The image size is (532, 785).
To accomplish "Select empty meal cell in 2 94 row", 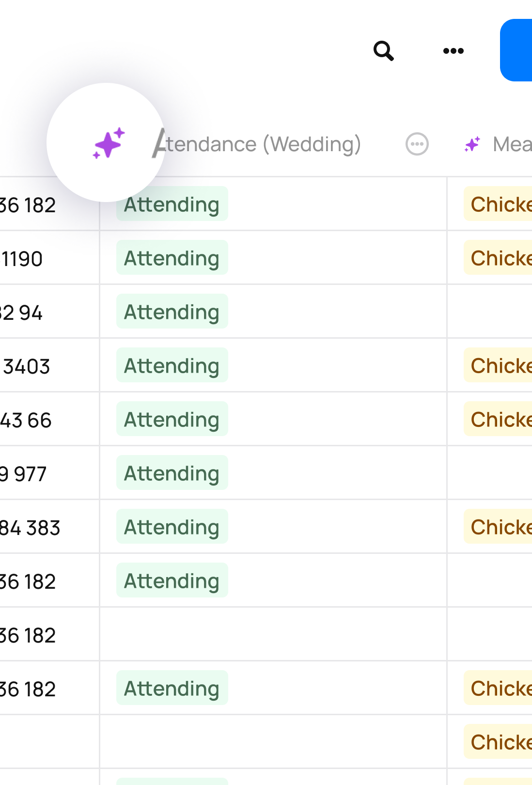I will (x=489, y=312).
